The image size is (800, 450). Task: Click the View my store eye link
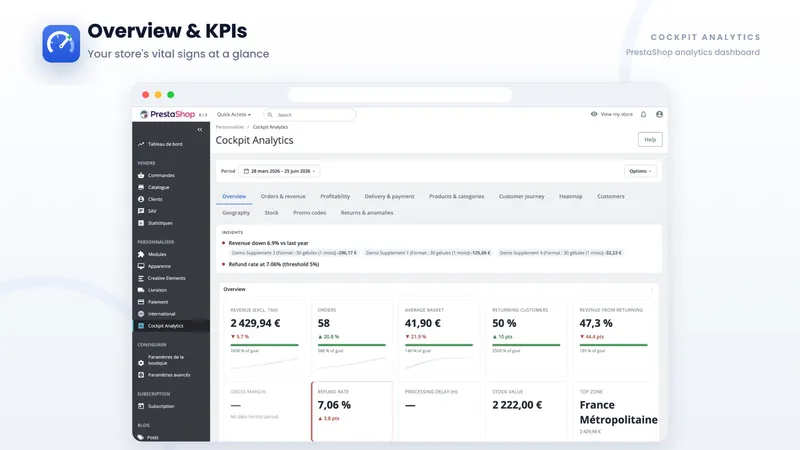(611, 114)
